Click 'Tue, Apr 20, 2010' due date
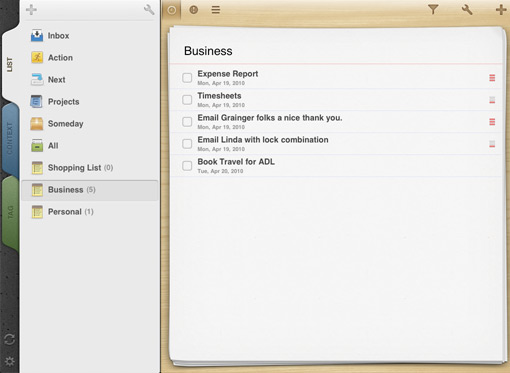 tap(220, 171)
